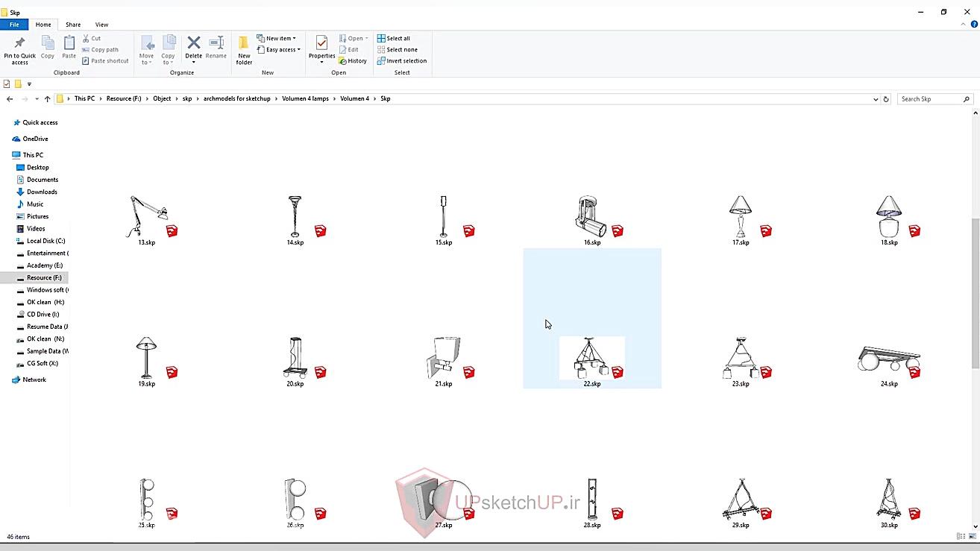Select file 29.skp thumbnail
Viewport: 980px width, 551px height.
pos(740,499)
